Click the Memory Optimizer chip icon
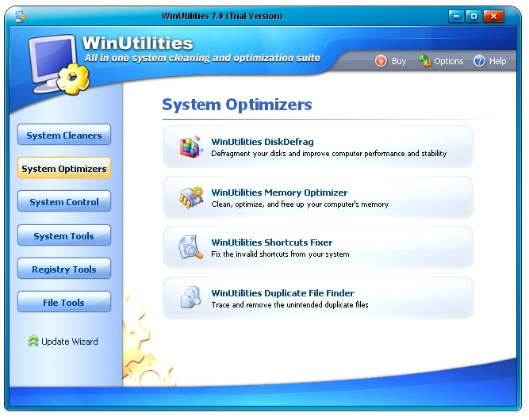 (191, 197)
